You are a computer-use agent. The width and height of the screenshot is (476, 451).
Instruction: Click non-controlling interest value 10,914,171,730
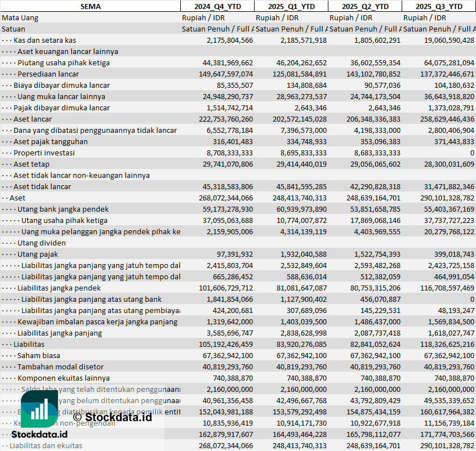pos(301,422)
